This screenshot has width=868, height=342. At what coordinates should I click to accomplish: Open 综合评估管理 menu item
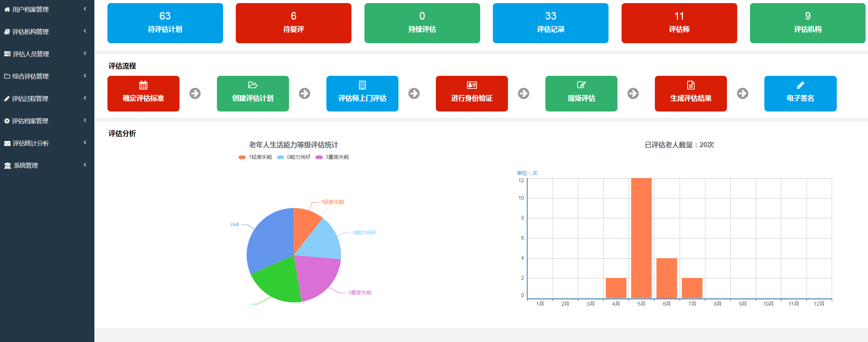pos(31,76)
